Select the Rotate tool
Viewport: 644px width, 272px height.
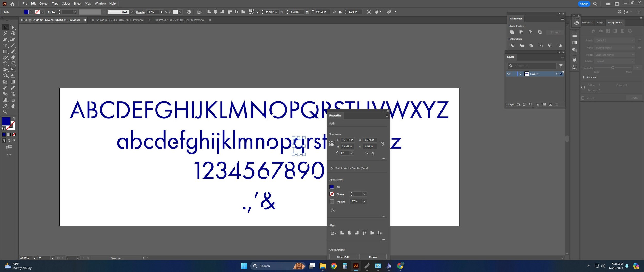pyautogui.click(x=5, y=63)
